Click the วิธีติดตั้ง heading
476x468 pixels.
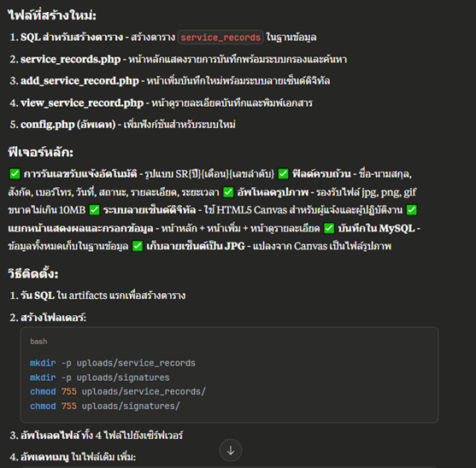click(33, 273)
